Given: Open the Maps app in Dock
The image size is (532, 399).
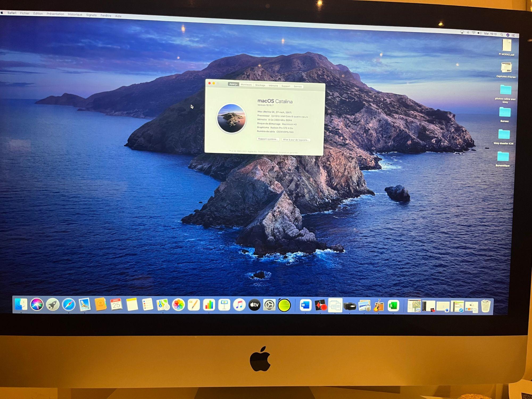Looking at the screenshot, I should [163, 305].
